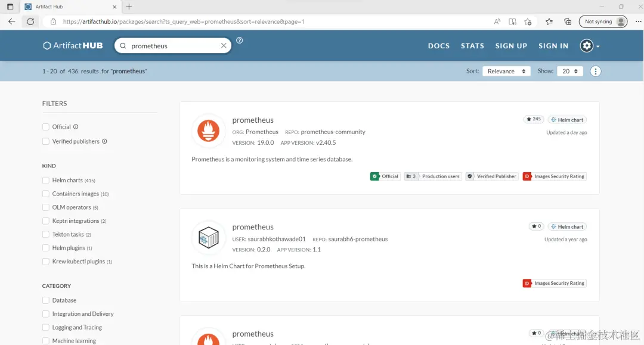Viewport: 644px width, 345px height.
Task: Check the Integration and Delivery category
Action: [45, 314]
